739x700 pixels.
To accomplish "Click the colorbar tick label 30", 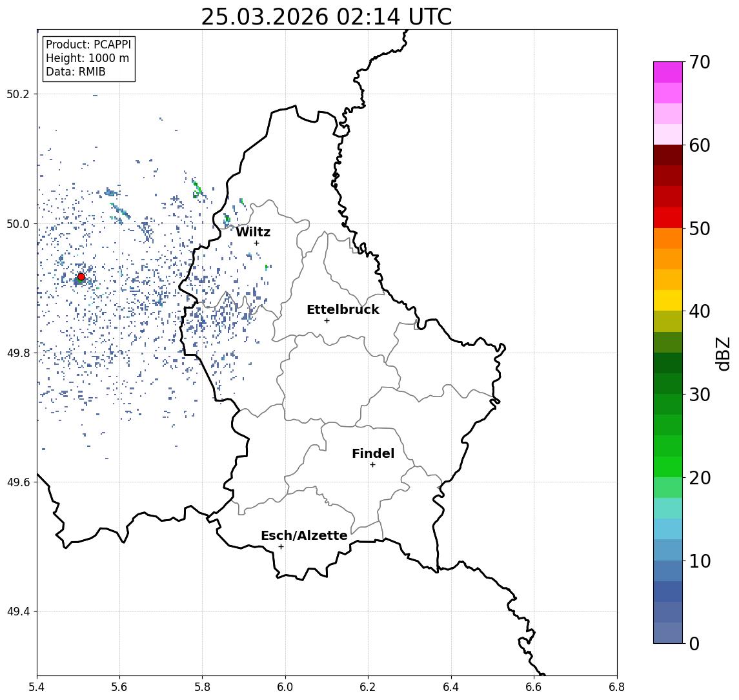I will [x=700, y=395].
